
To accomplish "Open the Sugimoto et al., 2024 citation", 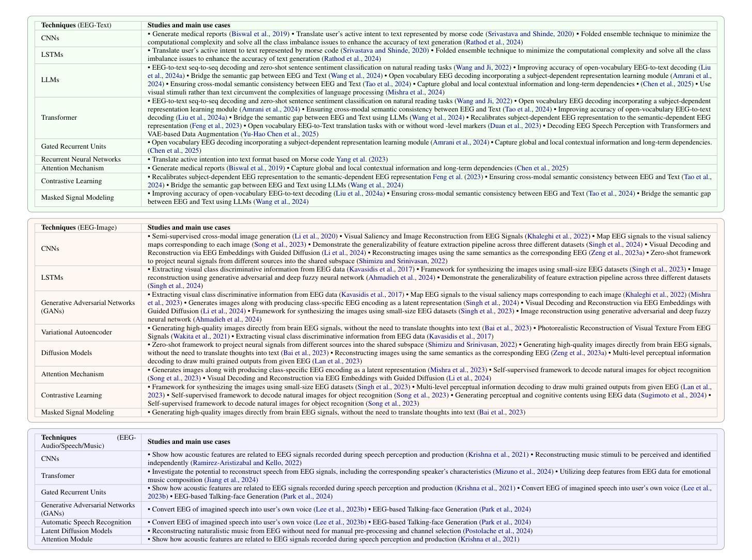I will coord(673,395).
